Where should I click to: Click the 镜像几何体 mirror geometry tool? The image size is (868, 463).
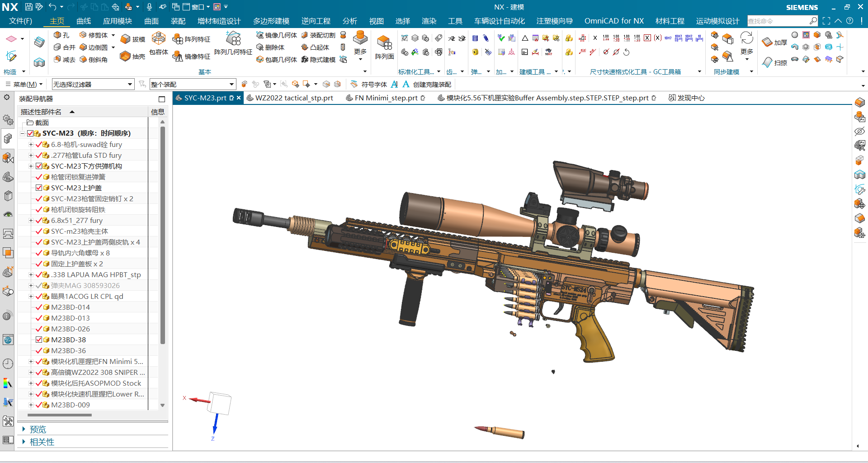pos(277,35)
